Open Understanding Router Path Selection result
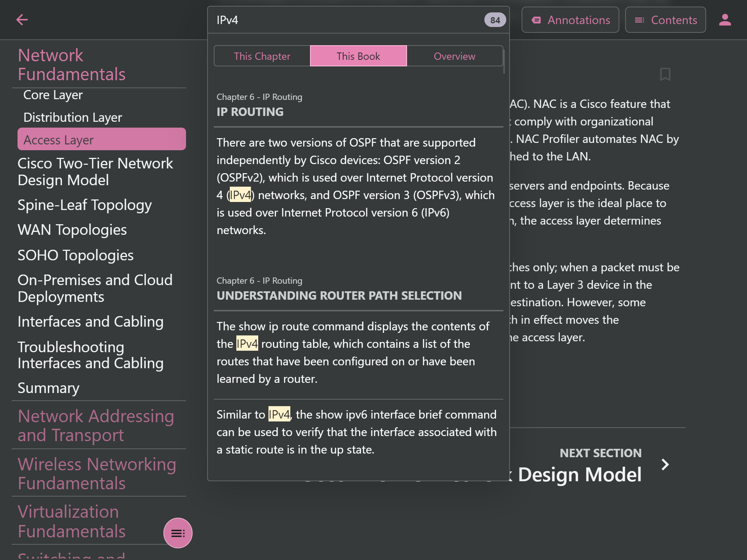 339,295
